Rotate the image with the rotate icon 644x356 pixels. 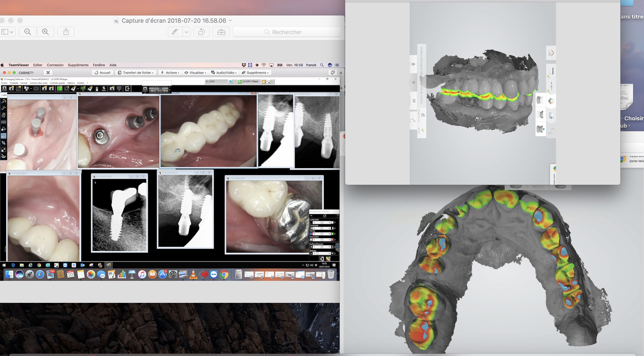click(x=201, y=32)
